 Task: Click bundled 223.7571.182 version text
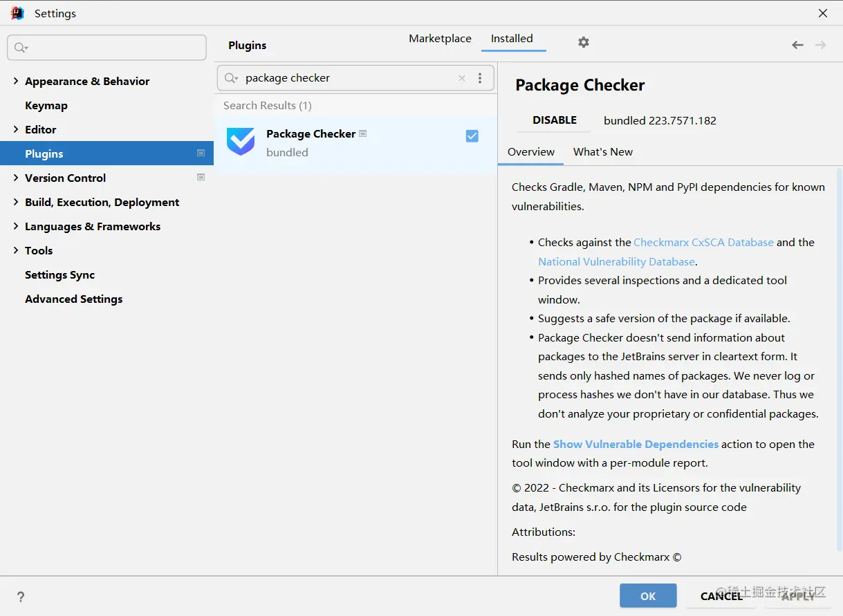point(660,120)
